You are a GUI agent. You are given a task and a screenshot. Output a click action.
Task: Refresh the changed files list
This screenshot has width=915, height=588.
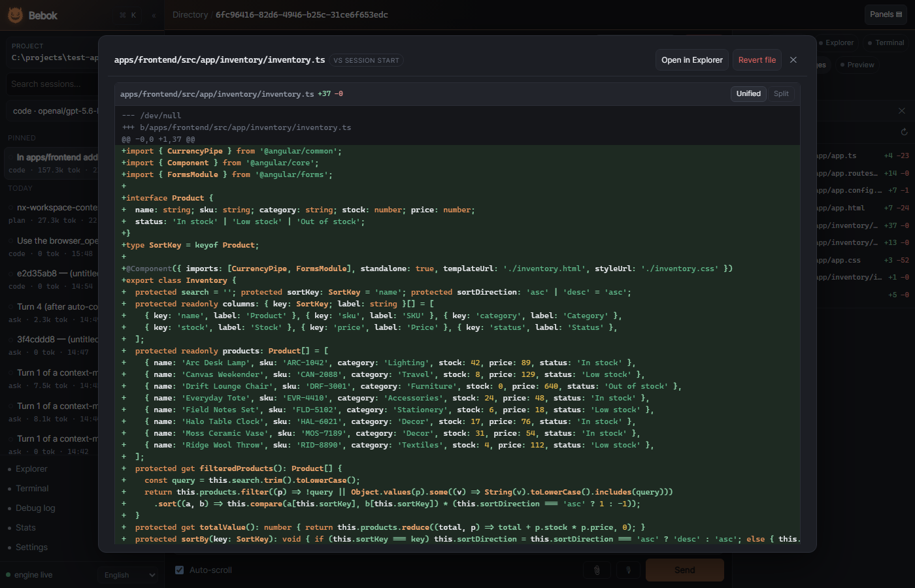tap(905, 132)
